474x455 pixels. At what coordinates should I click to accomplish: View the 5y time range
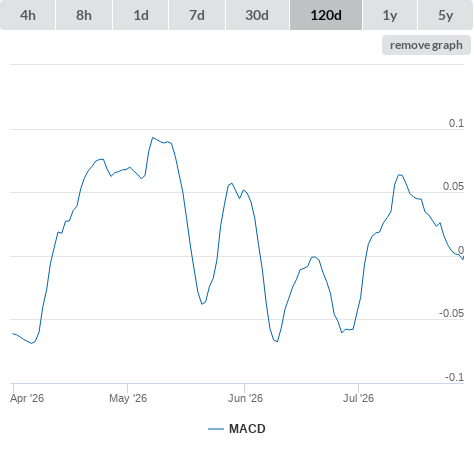(x=446, y=15)
